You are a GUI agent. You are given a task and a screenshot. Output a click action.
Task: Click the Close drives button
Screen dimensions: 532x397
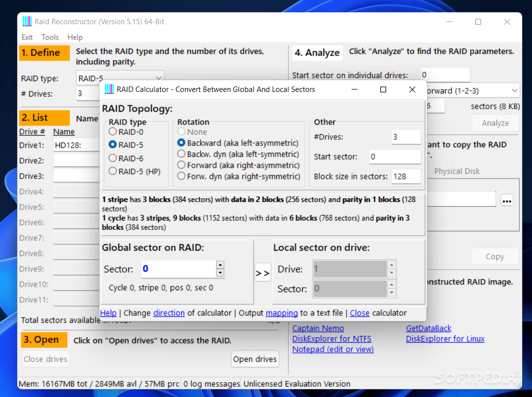point(45,359)
